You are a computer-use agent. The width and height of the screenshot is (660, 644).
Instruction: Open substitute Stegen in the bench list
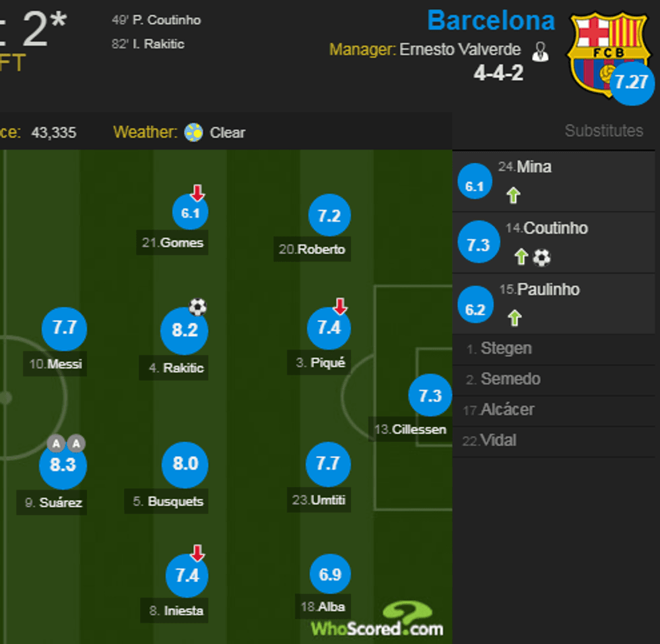[506, 349]
